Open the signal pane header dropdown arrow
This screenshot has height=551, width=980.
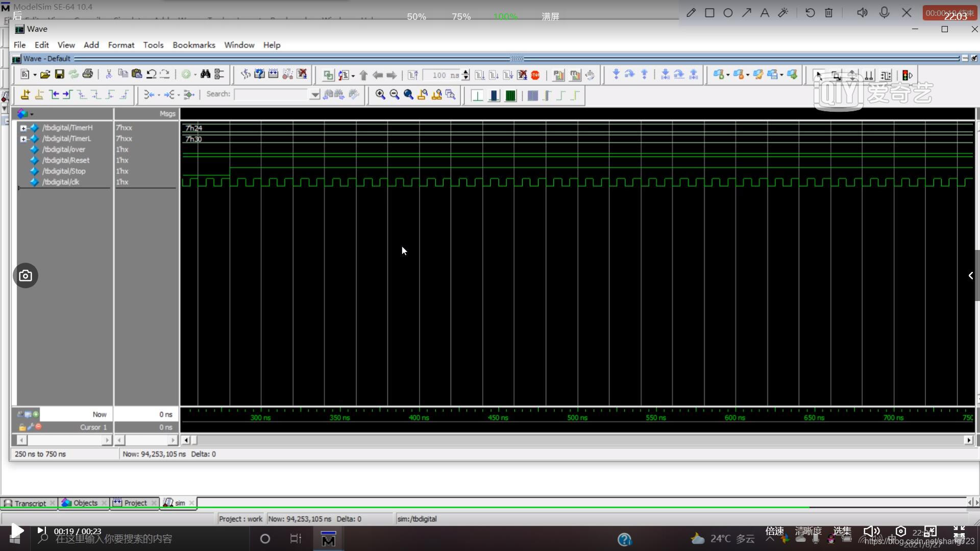click(32, 114)
